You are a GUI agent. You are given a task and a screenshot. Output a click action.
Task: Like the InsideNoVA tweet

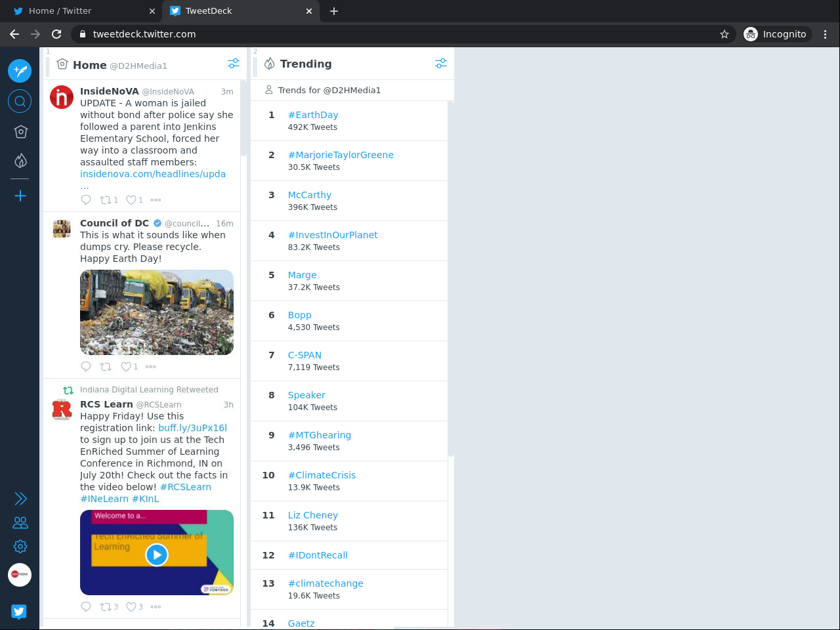click(x=131, y=200)
